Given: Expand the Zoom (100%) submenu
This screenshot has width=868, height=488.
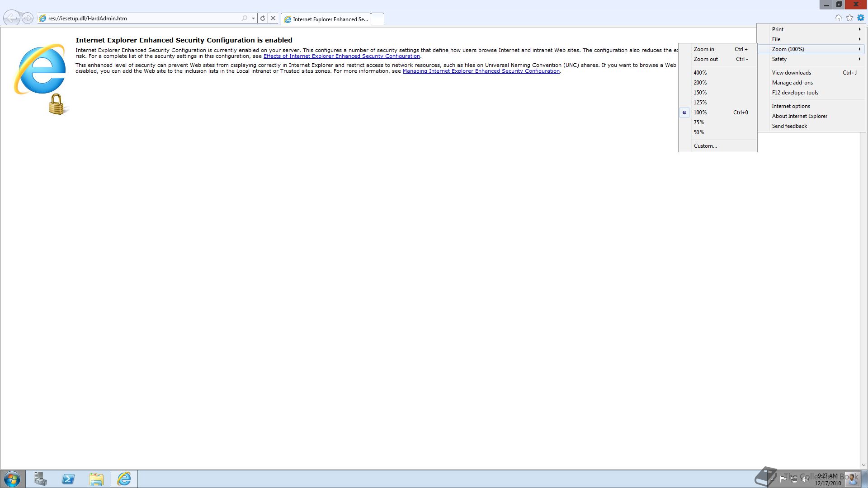Looking at the screenshot, I should [812, 49].
